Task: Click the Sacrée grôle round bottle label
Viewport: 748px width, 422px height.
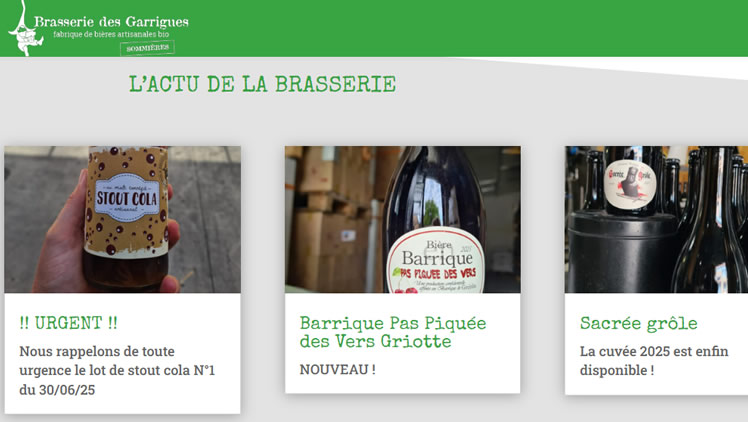Action: pos(630,184)
